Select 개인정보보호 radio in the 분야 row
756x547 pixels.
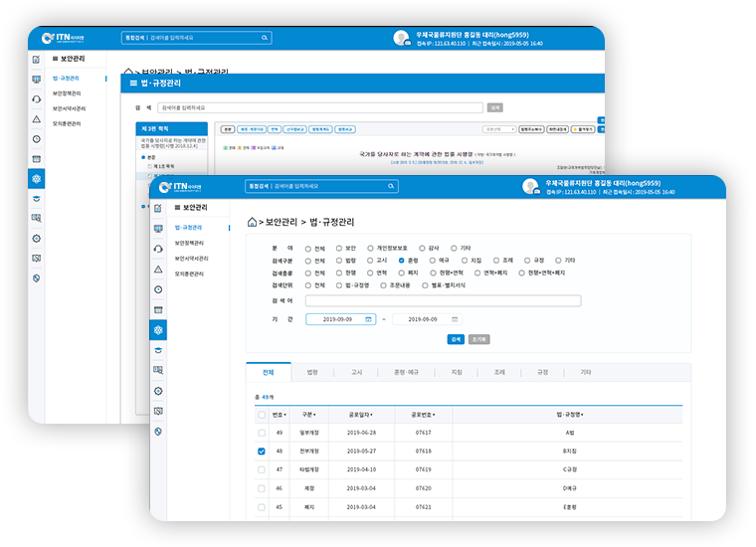(x=370, y=249)
